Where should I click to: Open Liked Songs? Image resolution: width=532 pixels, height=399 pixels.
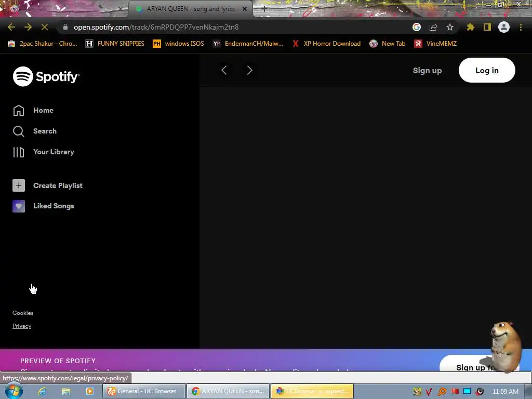pyautogui.click(x=54, y=206)
